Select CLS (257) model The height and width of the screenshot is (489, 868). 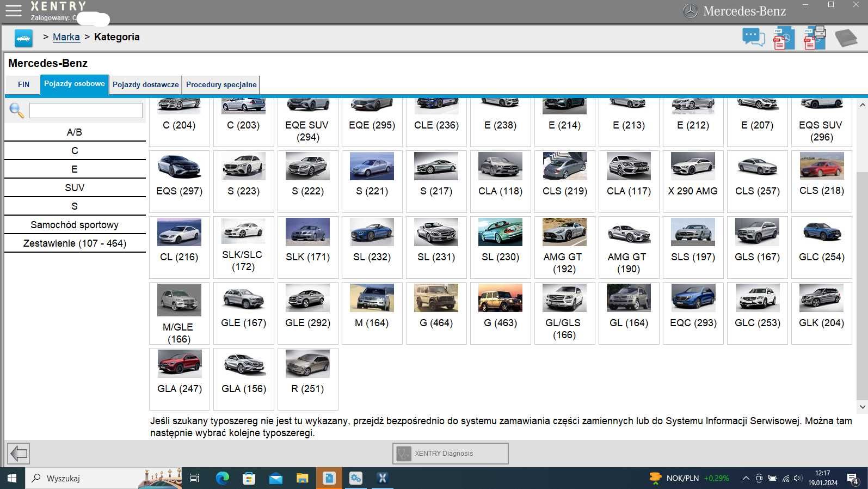point(758,181)
